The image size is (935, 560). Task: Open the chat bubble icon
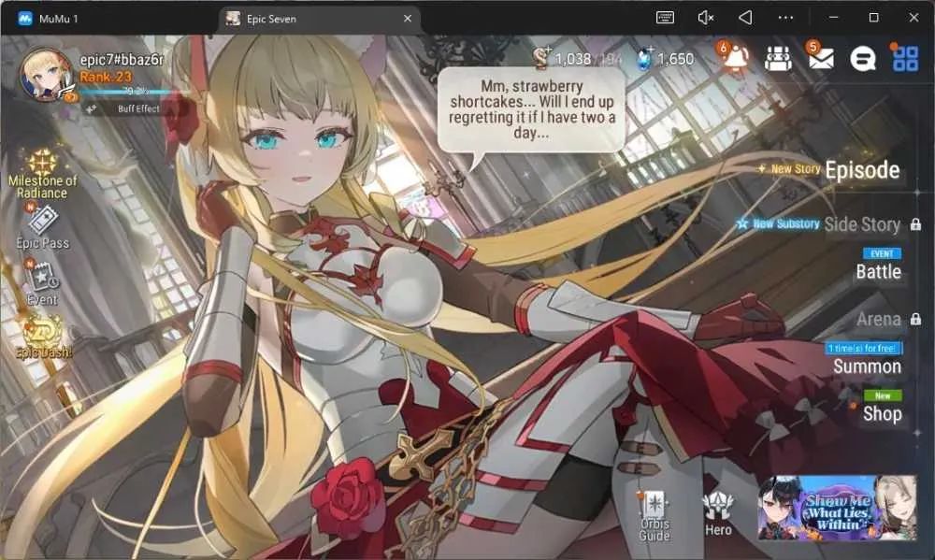tap(862, 59)
